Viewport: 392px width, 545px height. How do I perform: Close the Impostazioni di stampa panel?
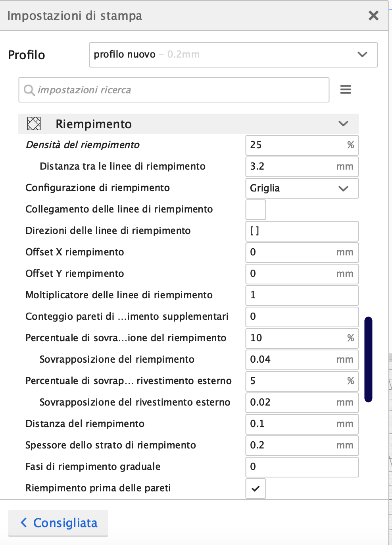click(x=373, y=15)
